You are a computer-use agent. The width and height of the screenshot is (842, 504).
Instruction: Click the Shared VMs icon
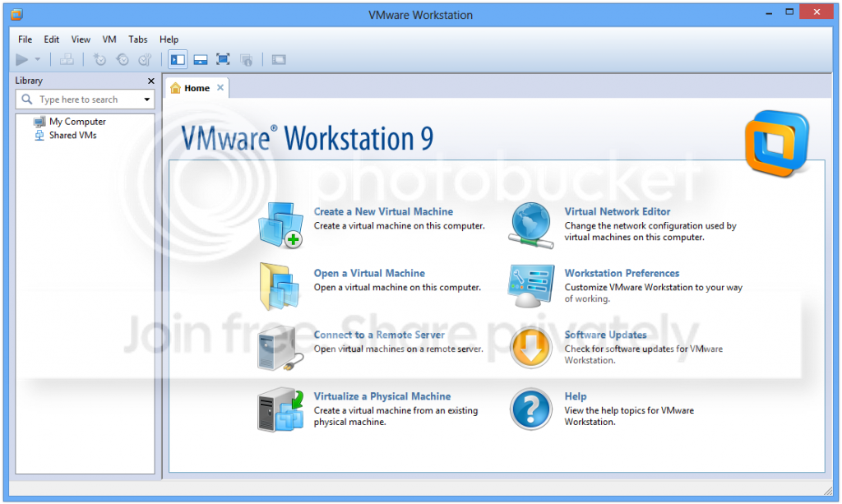click(x=39, y=136)
